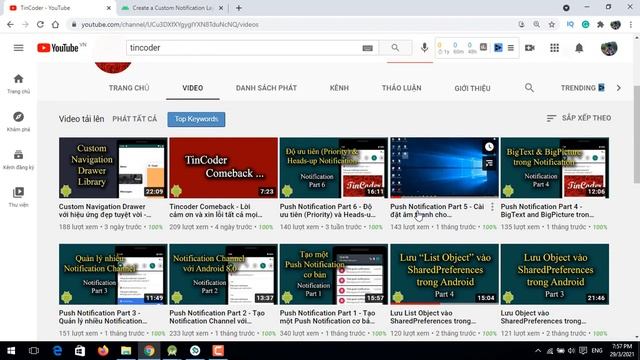Image resolution: width=640 pixels, height=360 pixels.
Task: Open the create video camera icon
Action: coord(530,48)
